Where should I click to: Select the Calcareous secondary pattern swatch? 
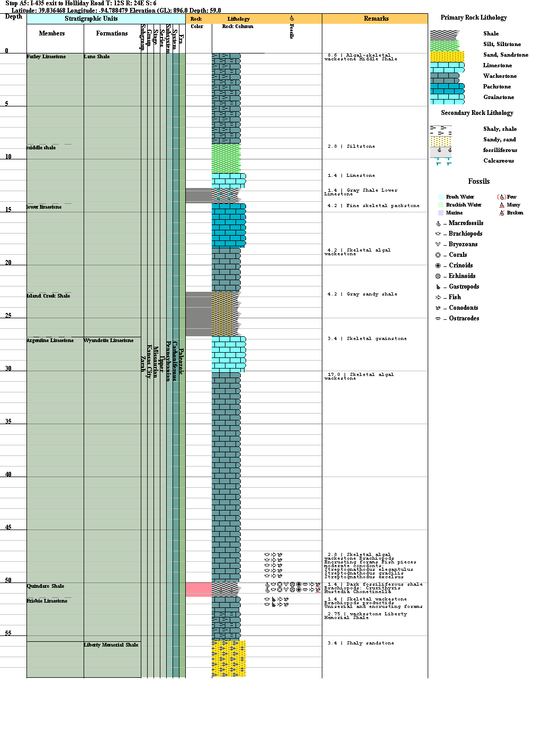[x=441, y=162]
